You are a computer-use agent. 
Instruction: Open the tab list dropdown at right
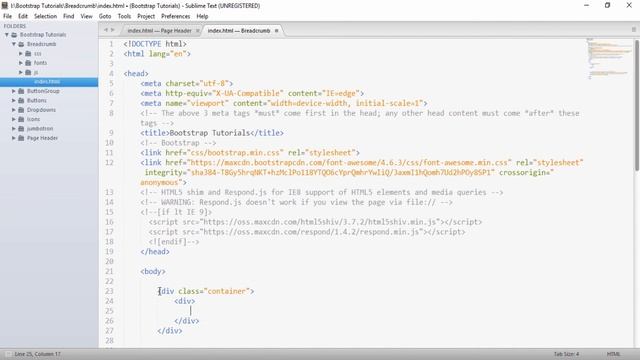(633, 30)
